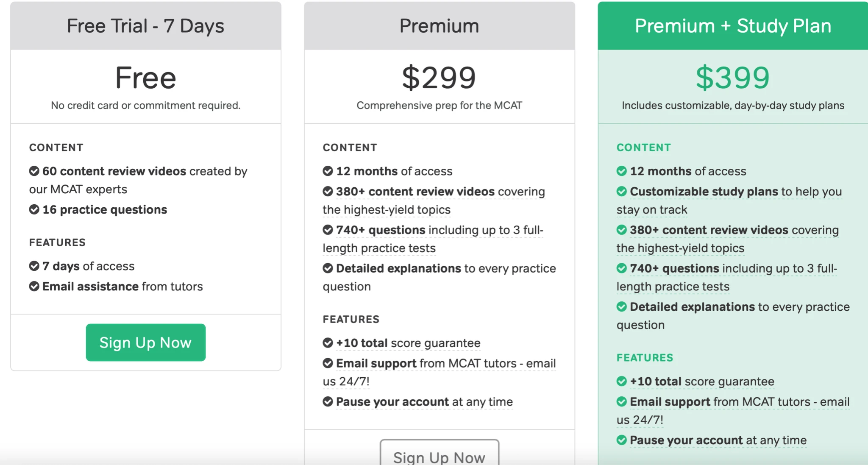The height and width of the screenshot is (465, 868).
Task: Click the Premium check icon beside Pause your account
Action: 328,401
